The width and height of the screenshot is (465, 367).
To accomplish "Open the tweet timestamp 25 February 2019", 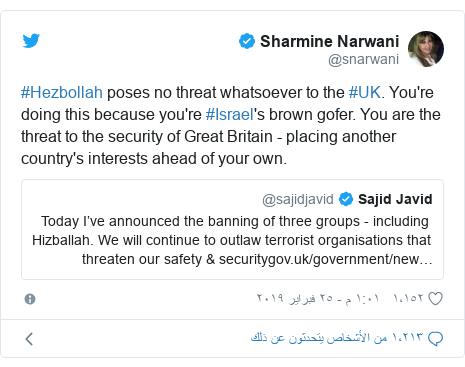I will click(318, 298).
